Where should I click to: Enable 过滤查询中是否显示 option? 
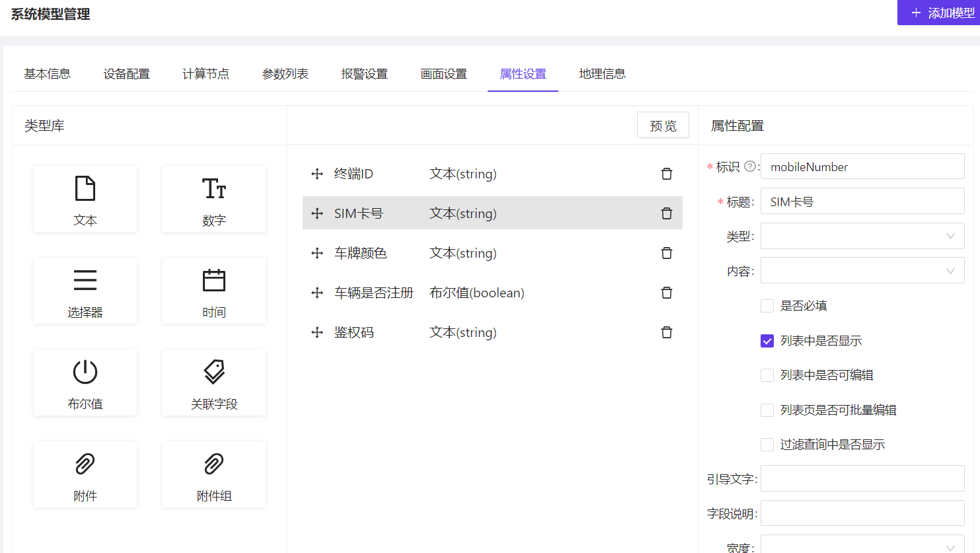tap(767, 444)
